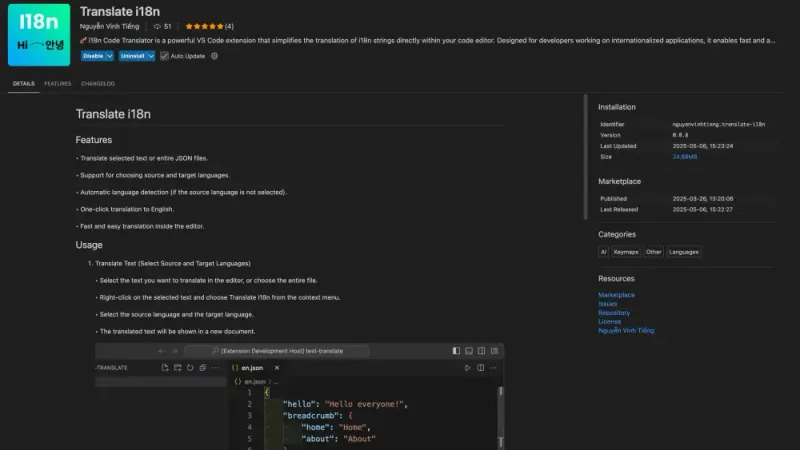Click the Last Released date value
This screenshot has height=450, width=800.
(703, 210)
